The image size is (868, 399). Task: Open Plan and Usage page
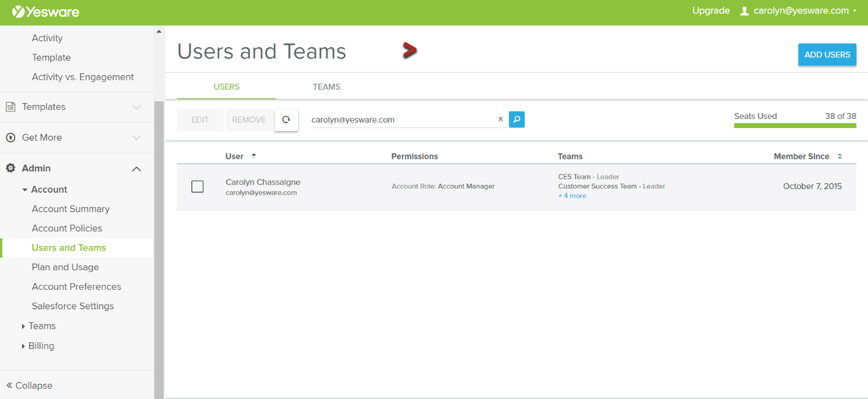(65, 267)
